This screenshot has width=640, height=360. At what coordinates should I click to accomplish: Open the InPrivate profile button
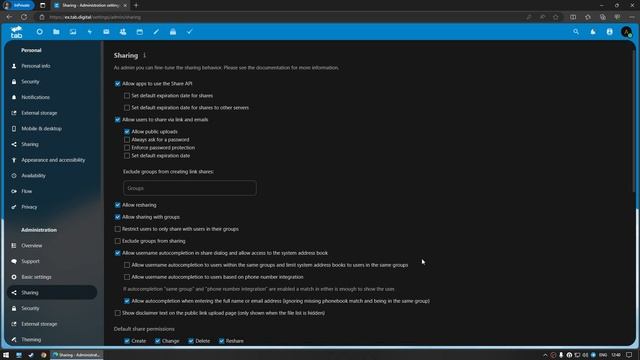click(18, 5)
